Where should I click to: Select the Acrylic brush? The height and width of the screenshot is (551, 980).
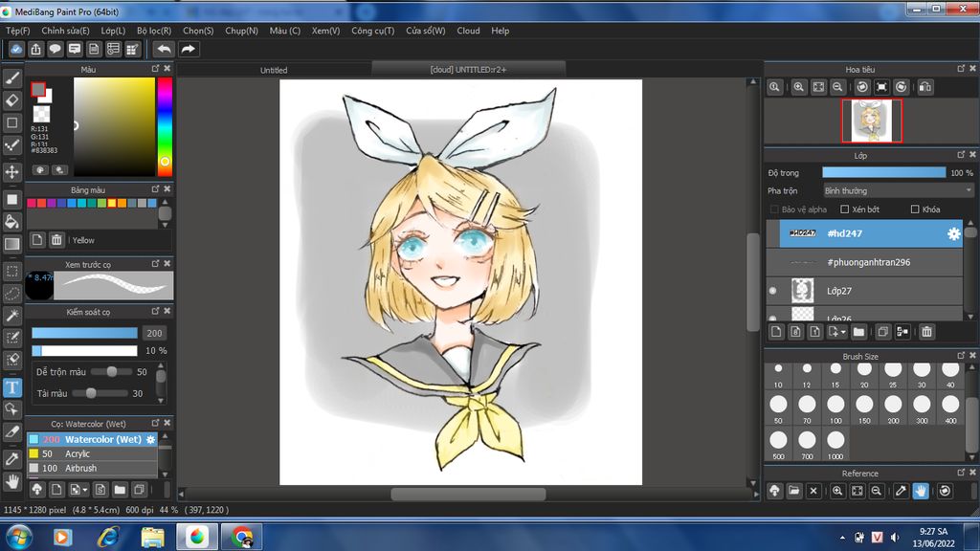(x=92, y=453)
